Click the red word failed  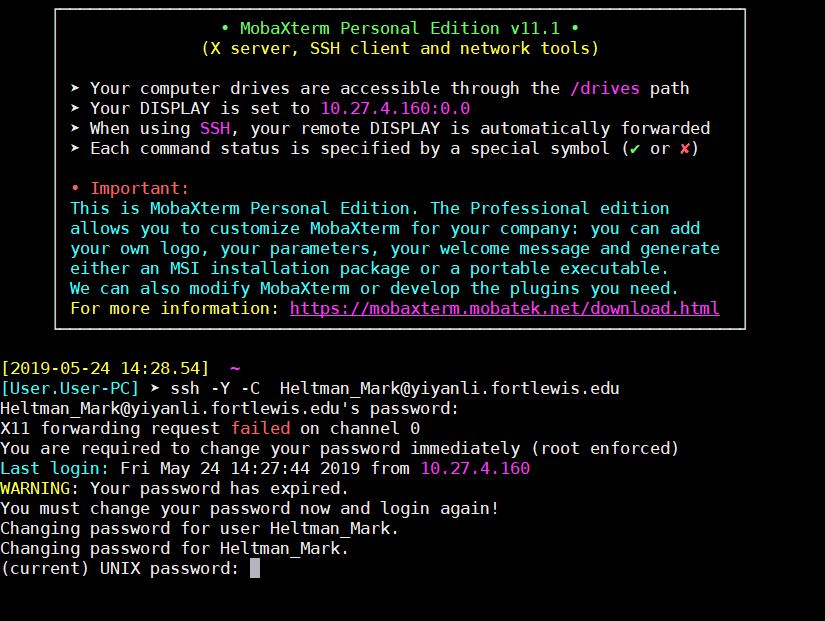260,428
